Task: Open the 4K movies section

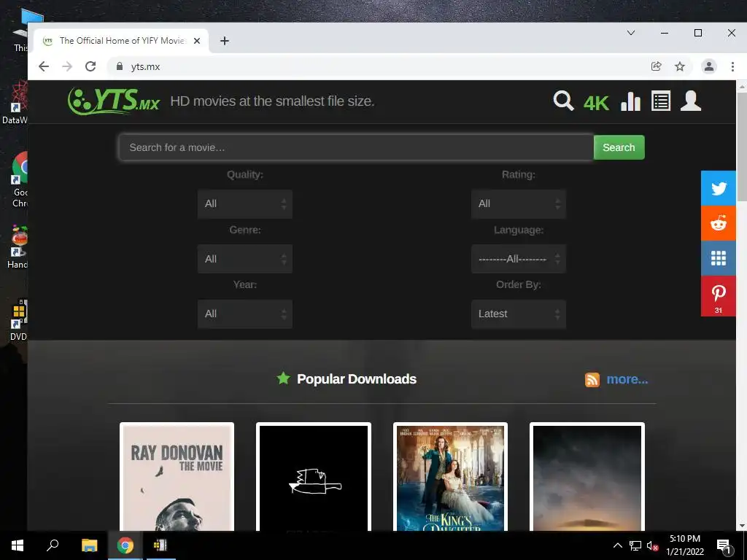Action: (596, 103)
